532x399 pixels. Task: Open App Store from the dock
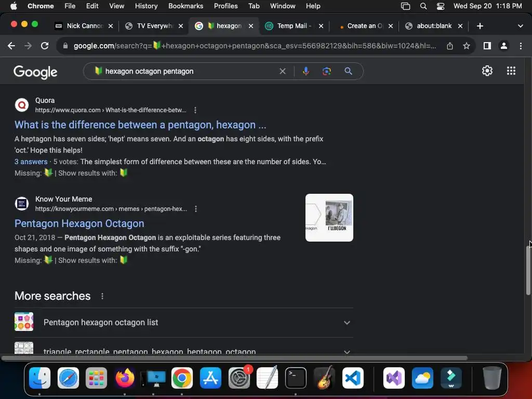click(210, 378)
